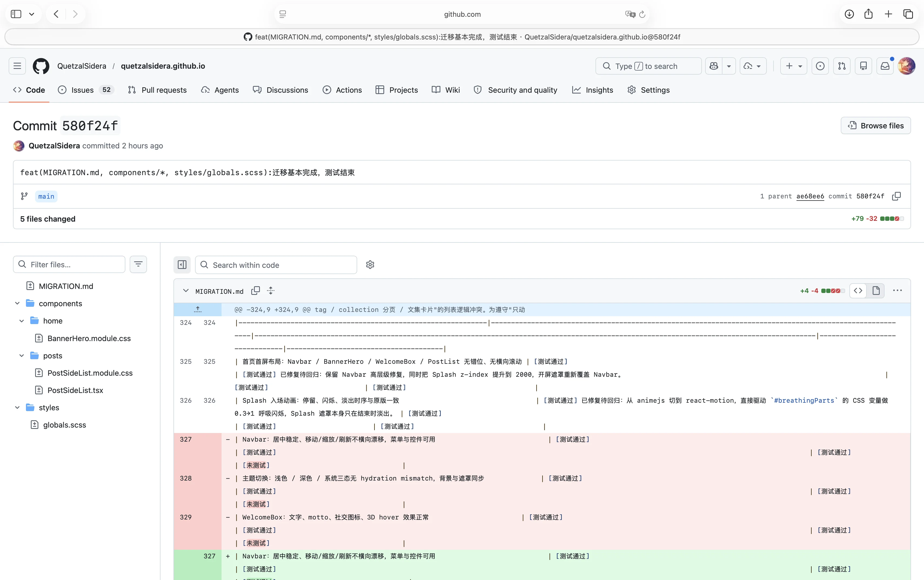The width and height of the screenshot is (924, 580).
Task: Open Copilot chat icon
Action: tap(714, 66)
